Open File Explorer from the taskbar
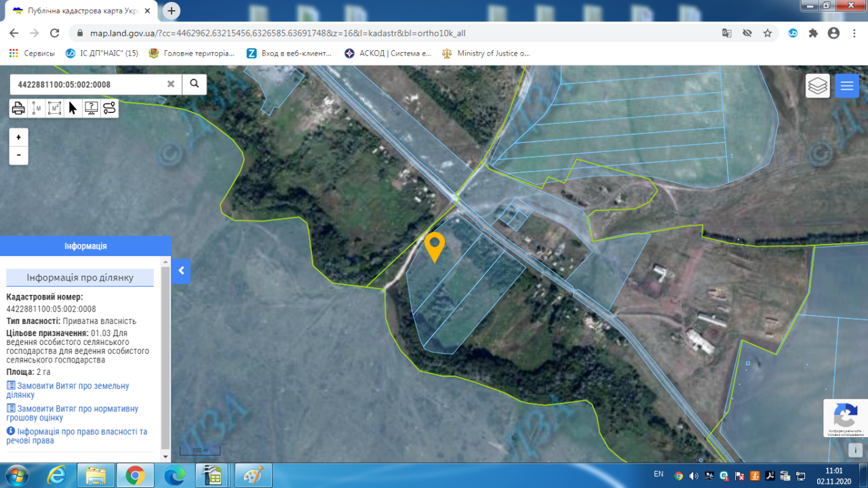 [x=96, y=476]
